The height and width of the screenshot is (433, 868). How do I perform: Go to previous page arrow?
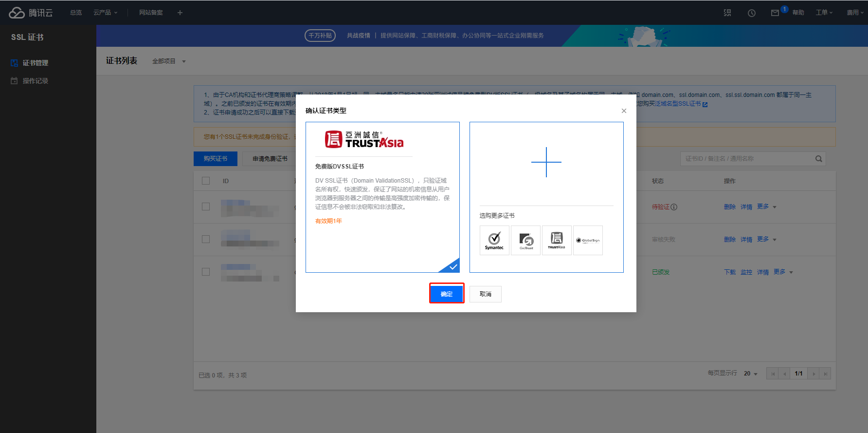coord(784,374)
